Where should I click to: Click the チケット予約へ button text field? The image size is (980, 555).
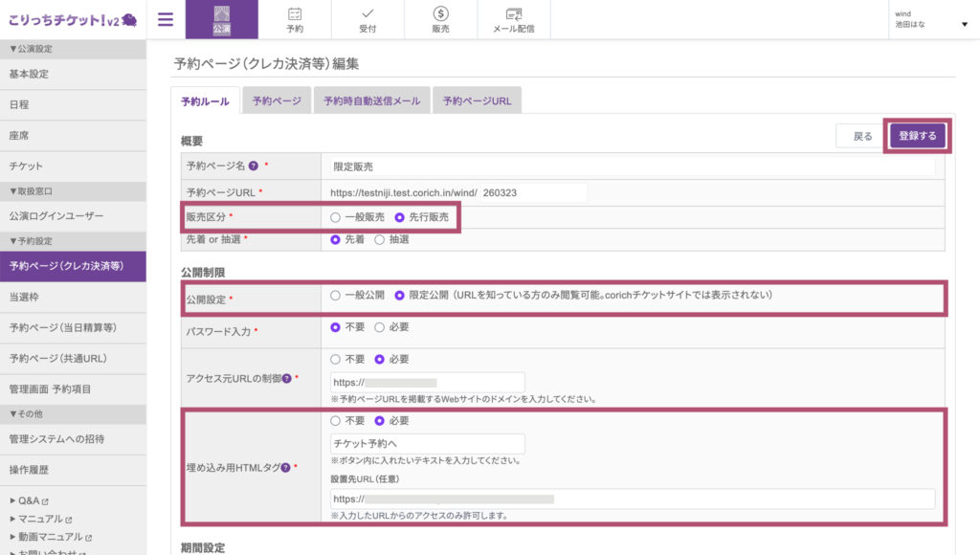(x=427, y=444)
